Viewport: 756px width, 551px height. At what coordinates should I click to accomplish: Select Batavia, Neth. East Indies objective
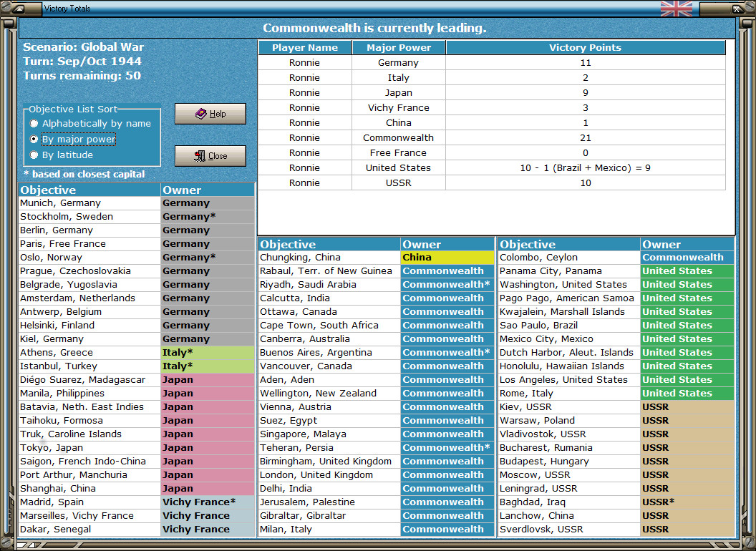(x=89, y=407)
